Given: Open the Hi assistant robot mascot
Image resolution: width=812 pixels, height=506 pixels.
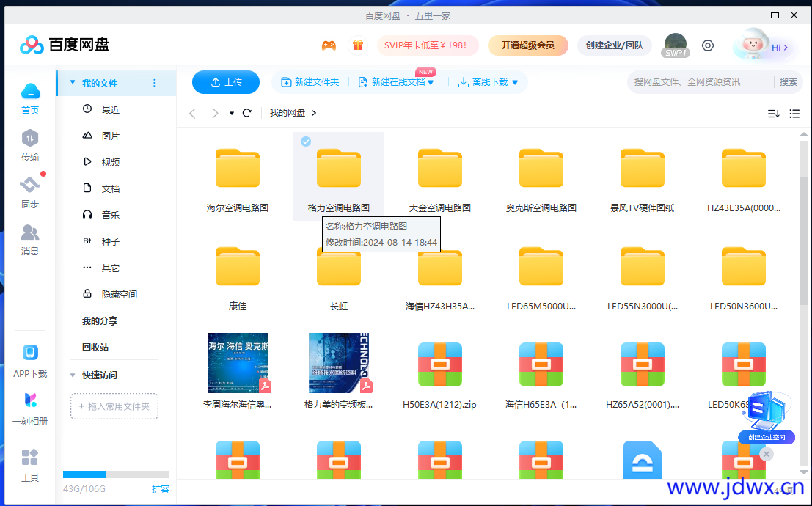Looking at the screenshot, I should coord(762,45).
